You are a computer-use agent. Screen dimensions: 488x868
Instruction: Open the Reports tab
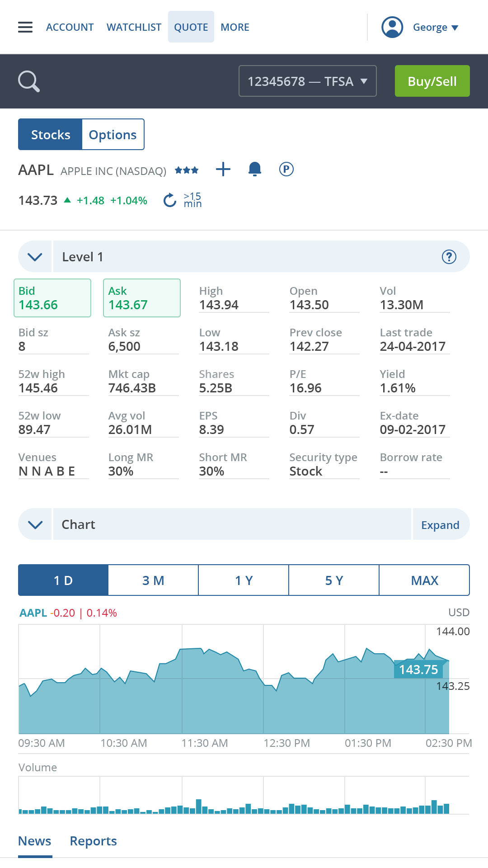[94, 841]
